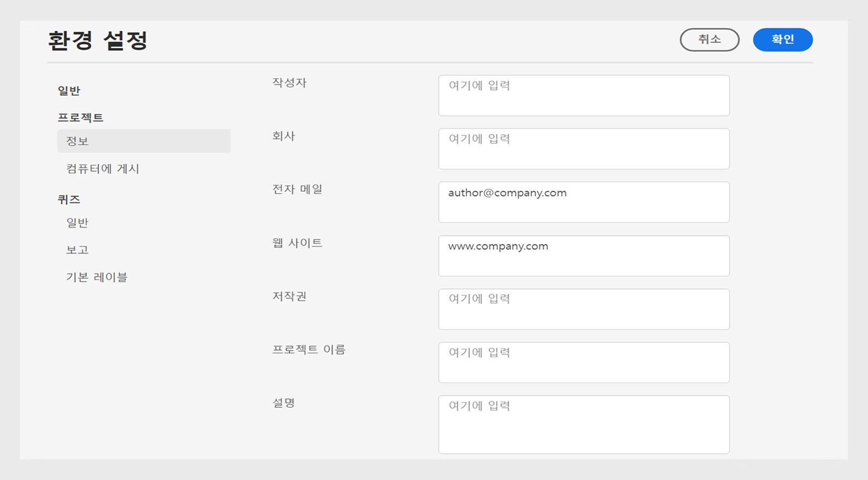The width and height of the screenshot is (868, 480).
Task: Select the 전자 메일 field with author@company.com
Action: coord(583,202)
